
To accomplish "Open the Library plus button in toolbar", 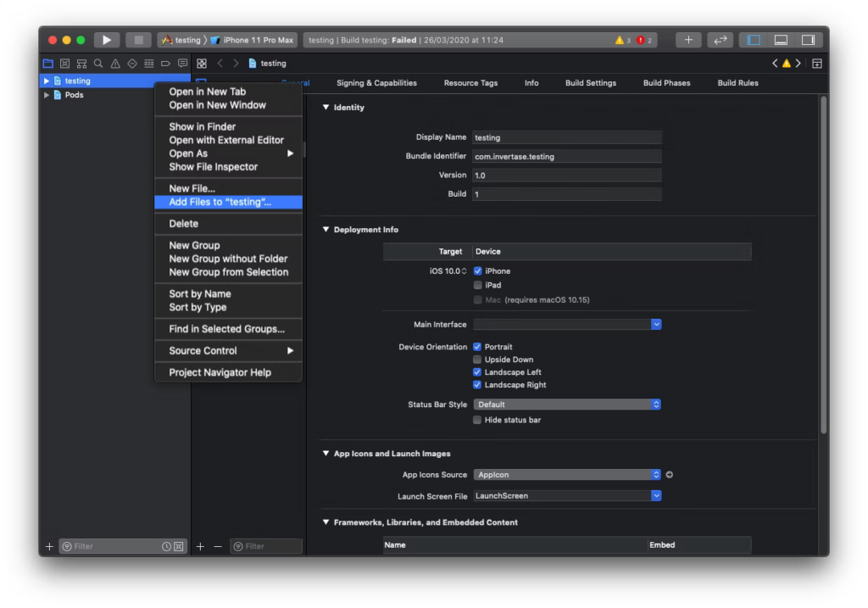I will (x=687, y=40).
